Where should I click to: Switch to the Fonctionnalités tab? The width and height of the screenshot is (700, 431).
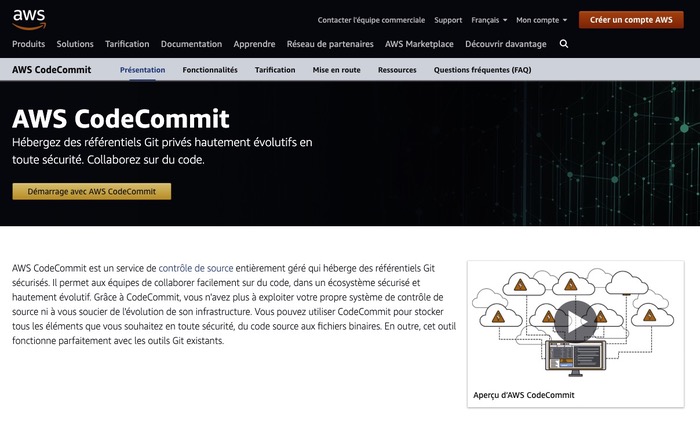pyautogui.click(x=210, y=70)
